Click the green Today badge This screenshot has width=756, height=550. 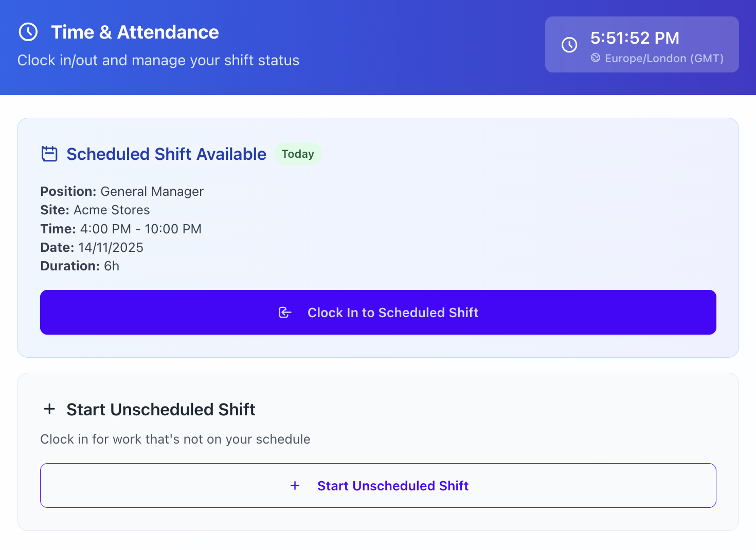298,154
